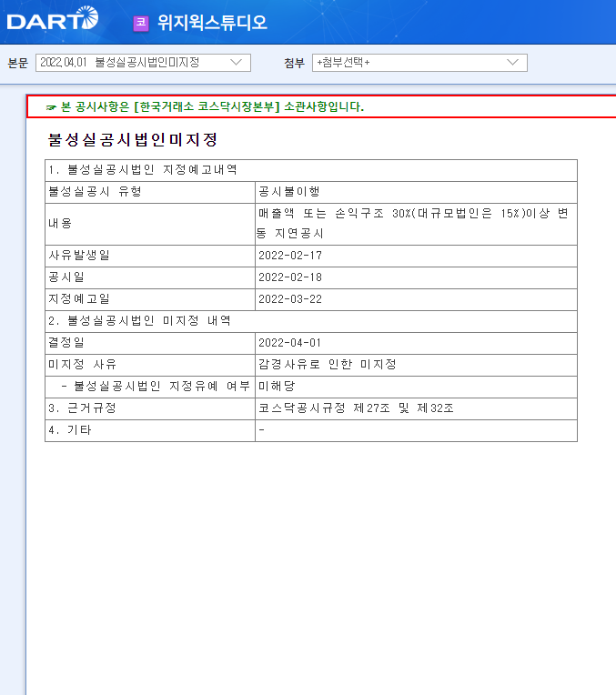Click the 지정예고일 label cell
Screen dimensions: 616x695
pyautogui.click(x=150, y=299)
